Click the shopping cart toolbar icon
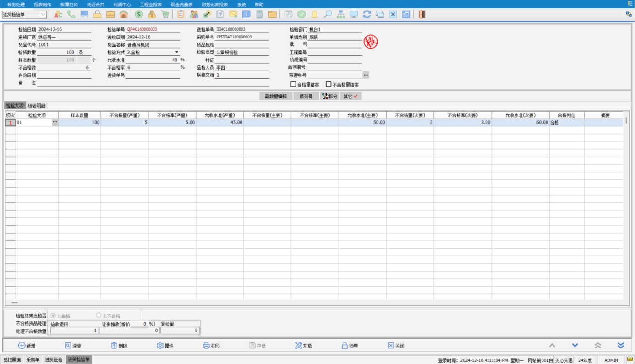 pyautogui.click(x=165, y=14)
